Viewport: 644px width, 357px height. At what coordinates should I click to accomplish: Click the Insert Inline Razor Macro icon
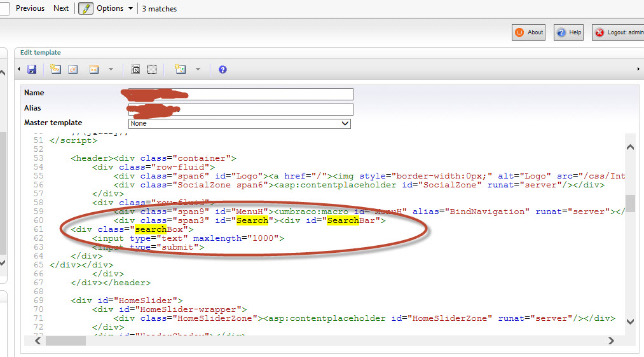pyautogui.click(x=181, y=69)
